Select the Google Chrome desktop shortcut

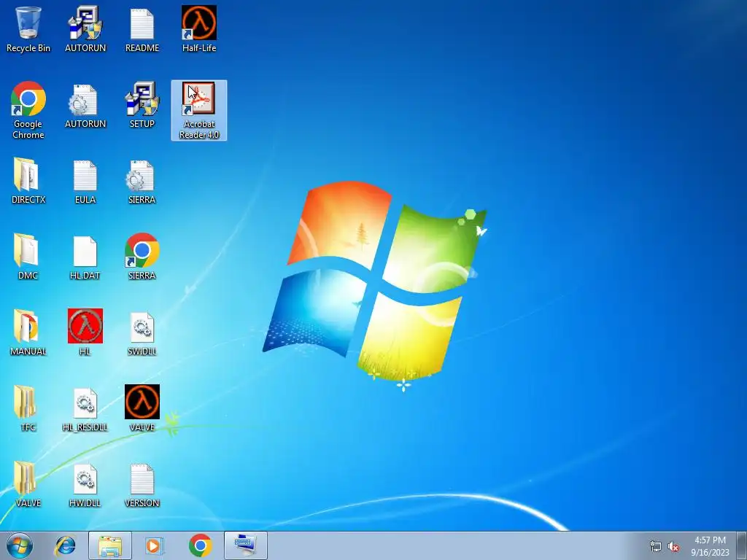point(28,111)
